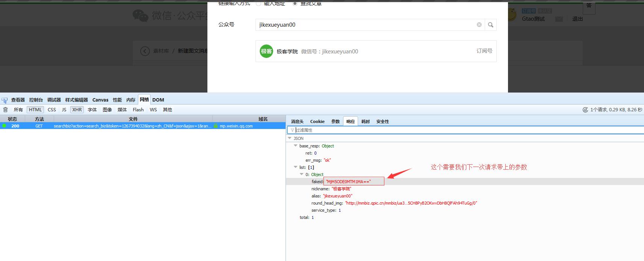Click the nickname value "极客学院"
The width and height of the screenshot is (644, 261).
coord(341,189)
